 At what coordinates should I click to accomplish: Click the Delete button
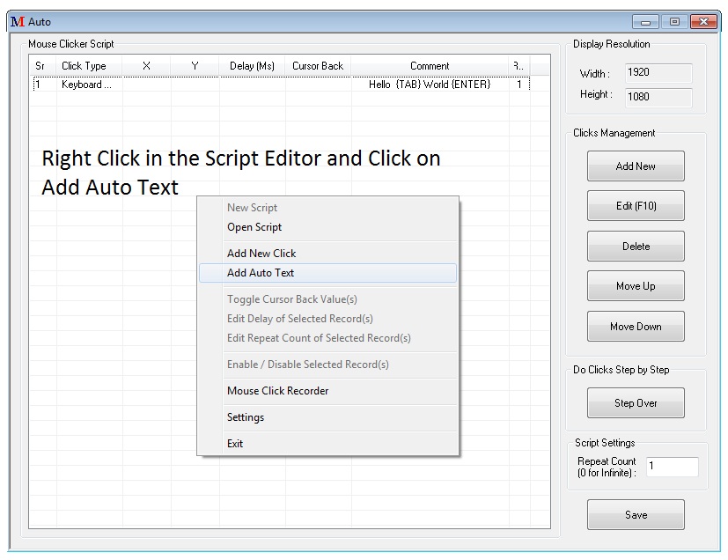pos(635,246)
